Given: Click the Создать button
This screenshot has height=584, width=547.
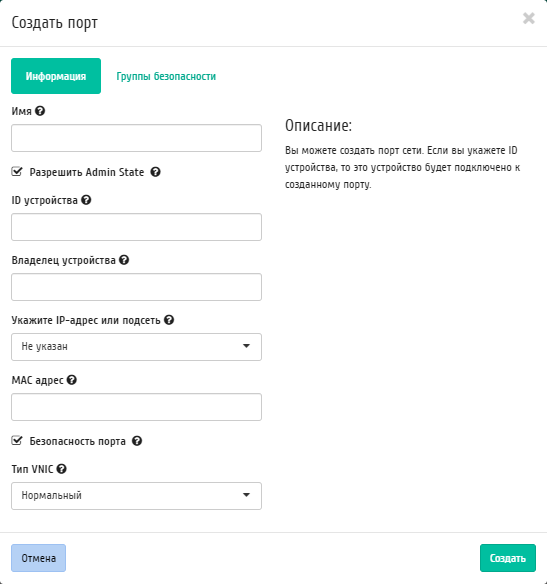Looking at the screenshot, I should click(x=508, y=558).
